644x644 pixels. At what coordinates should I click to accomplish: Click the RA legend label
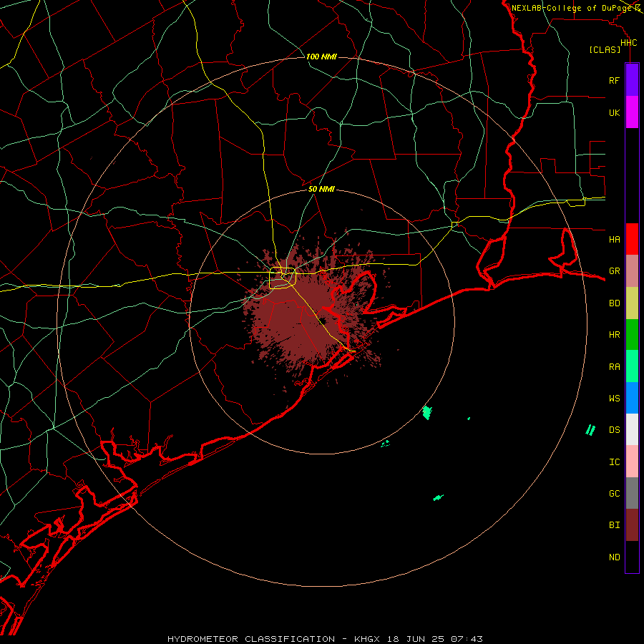614,367
